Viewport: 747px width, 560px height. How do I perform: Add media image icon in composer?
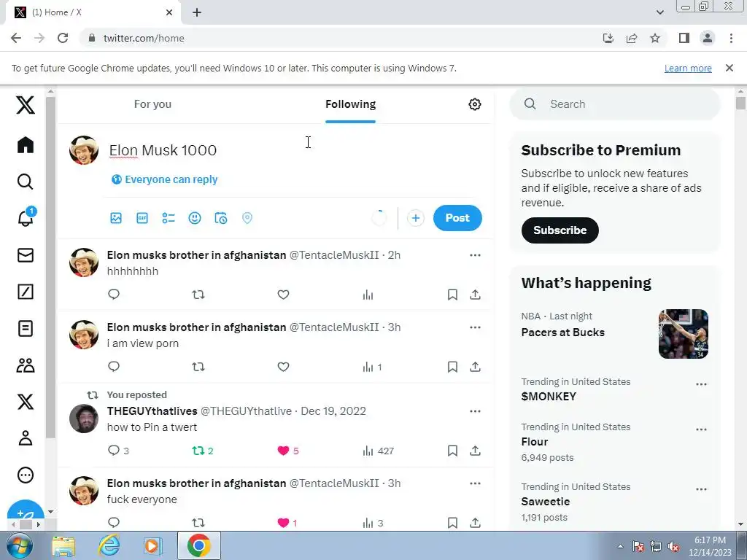pyautogui.click(x=116, y=218)
